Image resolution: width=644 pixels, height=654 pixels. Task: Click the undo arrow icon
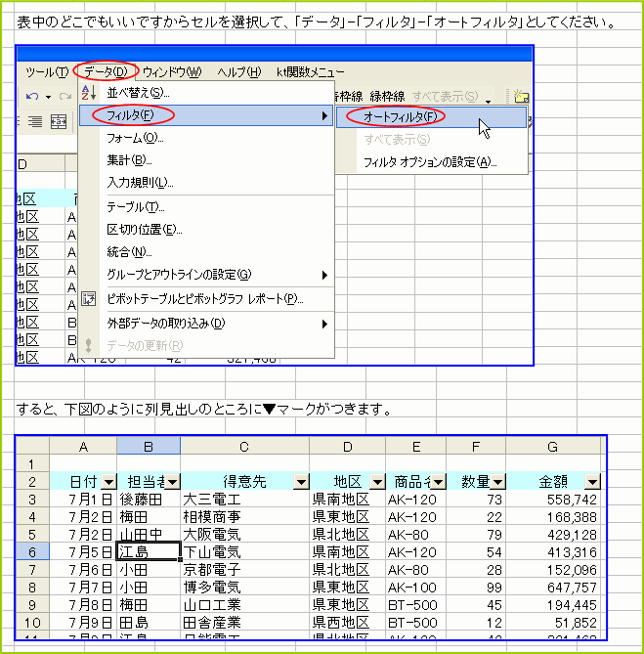(32, 97)
